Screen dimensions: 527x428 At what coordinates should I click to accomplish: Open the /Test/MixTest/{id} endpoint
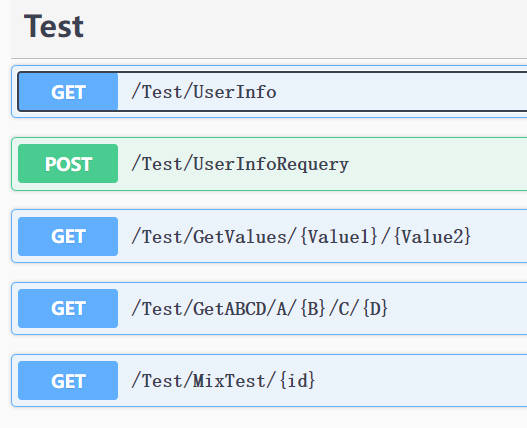point(223,381)
